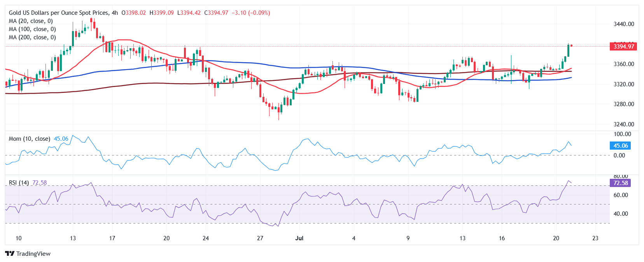
Task: Open the Mom (10, close) indicator legend
Action: coord(30,139)
